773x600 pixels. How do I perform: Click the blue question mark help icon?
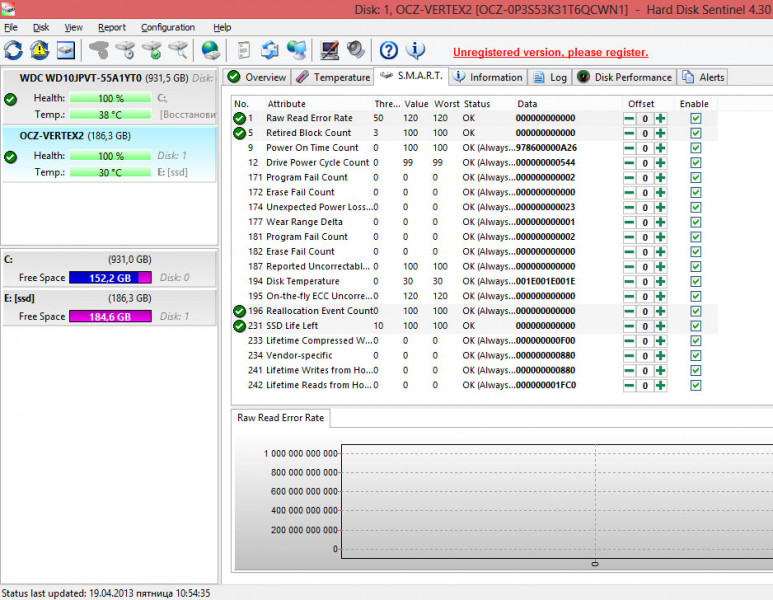[x=388, y=50]
